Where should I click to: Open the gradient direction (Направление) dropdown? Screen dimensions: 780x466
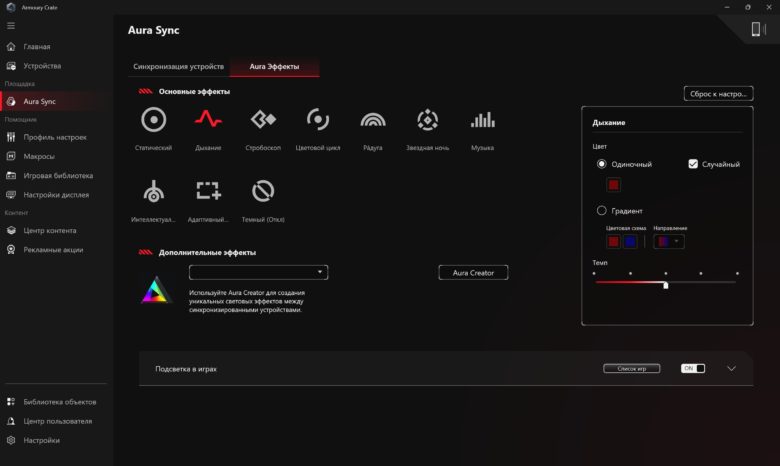click(669, 242)
